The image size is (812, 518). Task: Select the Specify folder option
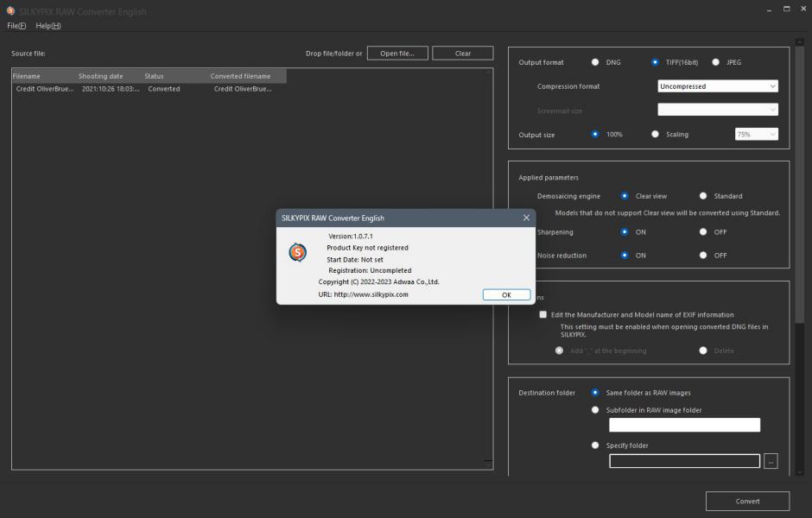pyautogui.click(x=595, y=445)
